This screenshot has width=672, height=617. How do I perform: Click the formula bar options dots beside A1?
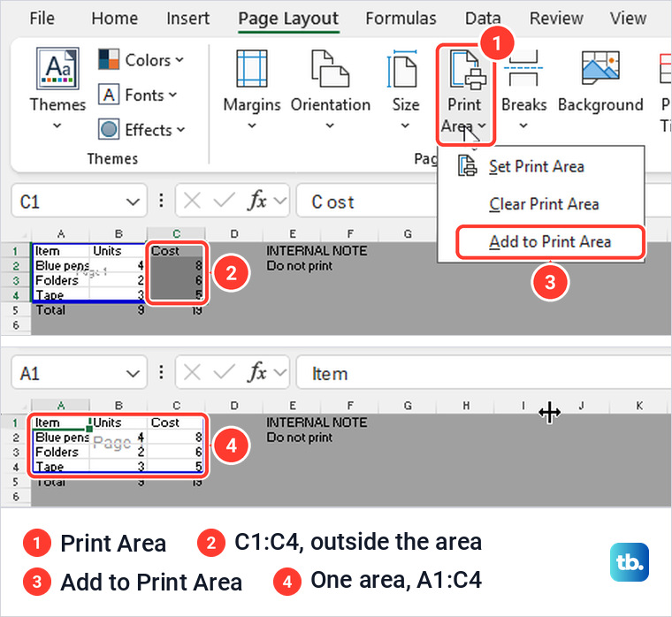161,372
